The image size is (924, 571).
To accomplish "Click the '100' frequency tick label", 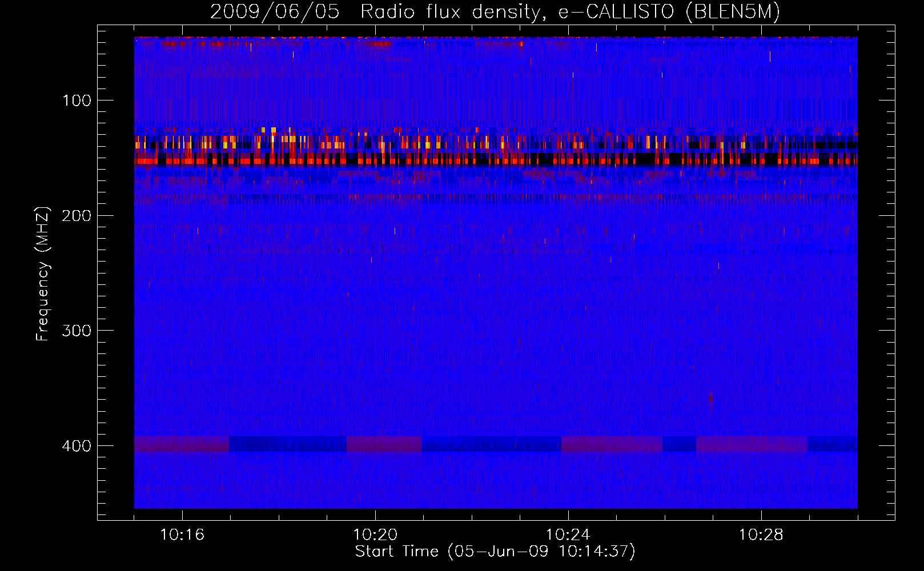I will [77, 101].
